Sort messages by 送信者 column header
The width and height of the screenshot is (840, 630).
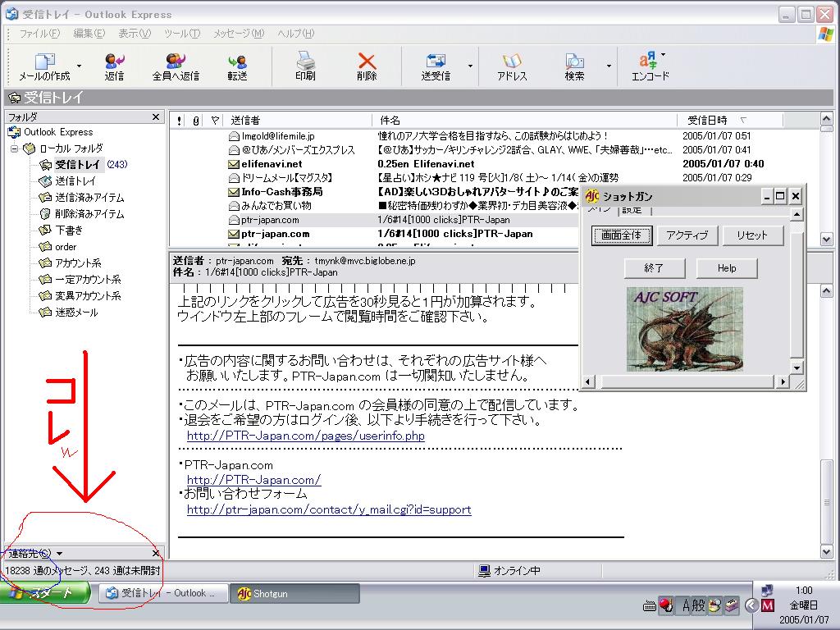[x=299, y=120]
